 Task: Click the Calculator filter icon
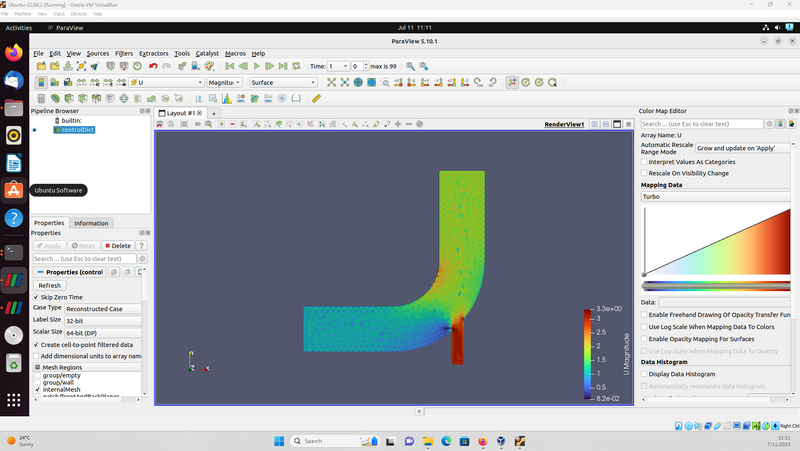tap(41, 98)
